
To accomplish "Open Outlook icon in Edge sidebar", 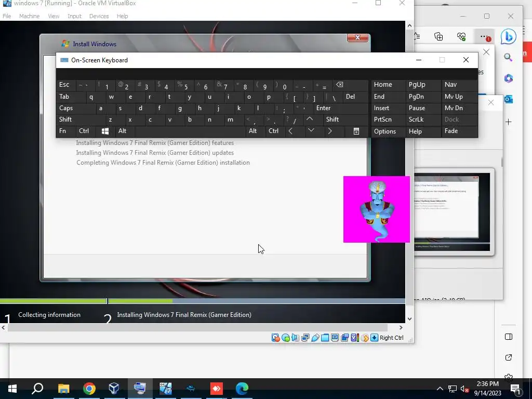I will point(508,99).
